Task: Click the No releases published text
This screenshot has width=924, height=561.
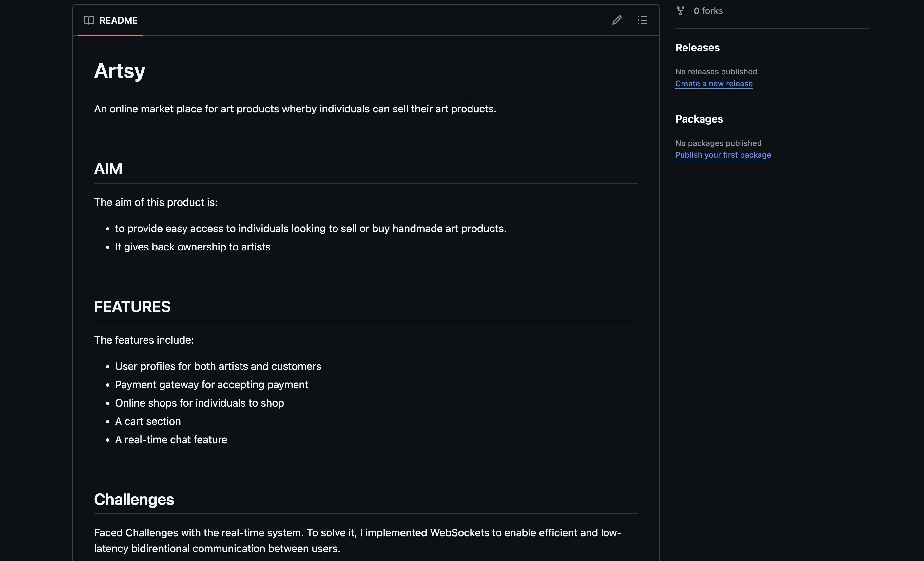Action: tap(716, 71)
